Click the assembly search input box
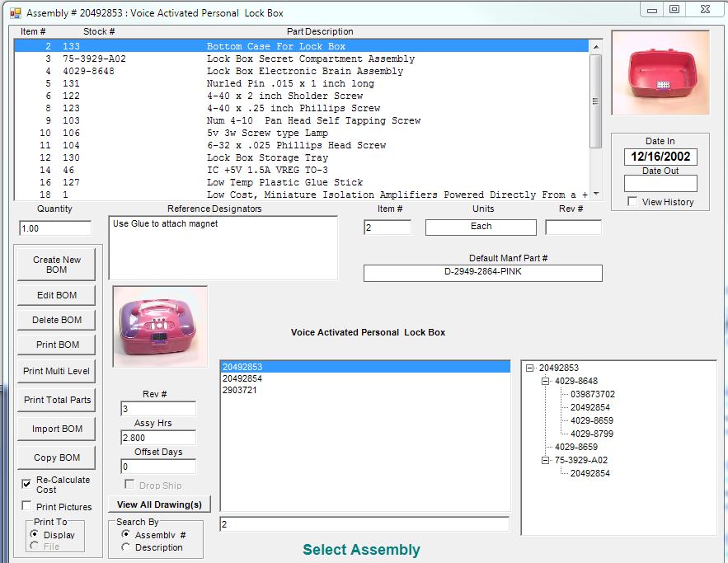The height and width of the screenshot is (563, 728). click(x=364, y=524)
